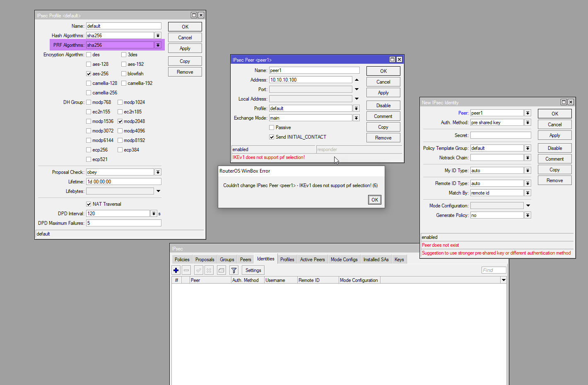Toggle the aes-256 encryption checkbox
The width and height of the screenshot is (588, 385).
click(89, 74)
